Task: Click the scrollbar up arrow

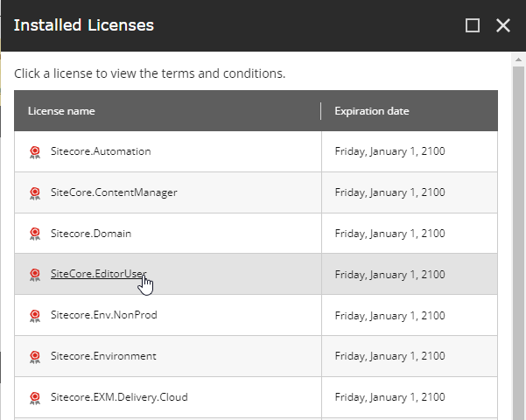Action: click(519, 59)
